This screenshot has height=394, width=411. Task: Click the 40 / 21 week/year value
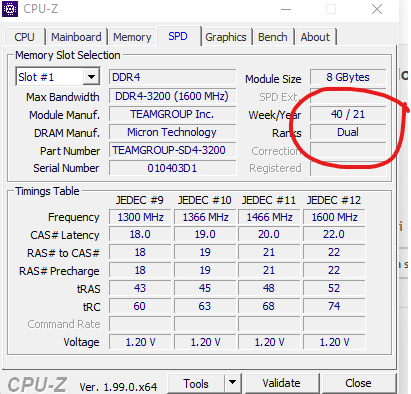(348, 114)
